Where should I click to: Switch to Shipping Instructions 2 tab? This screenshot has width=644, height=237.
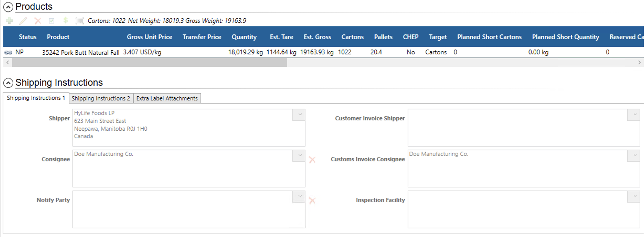point(101,98)
